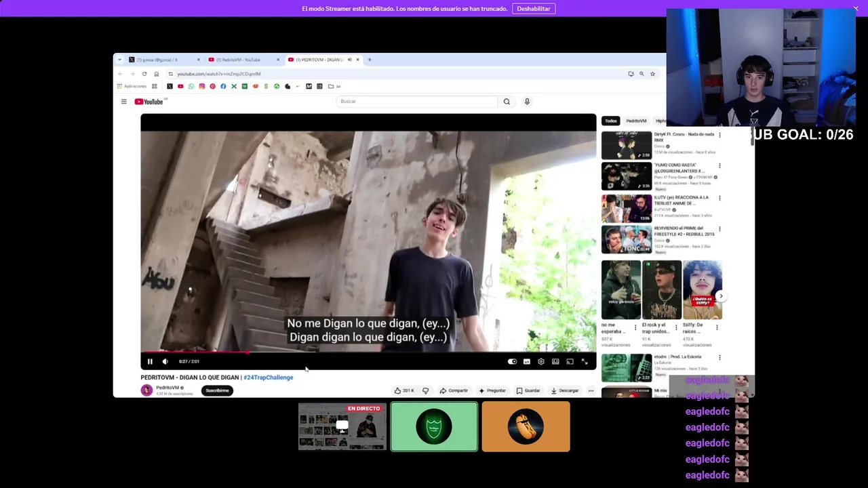868x488 pixels.
Task: Open options for FUMO COMO RASTA video
Action: pos(719,165)
